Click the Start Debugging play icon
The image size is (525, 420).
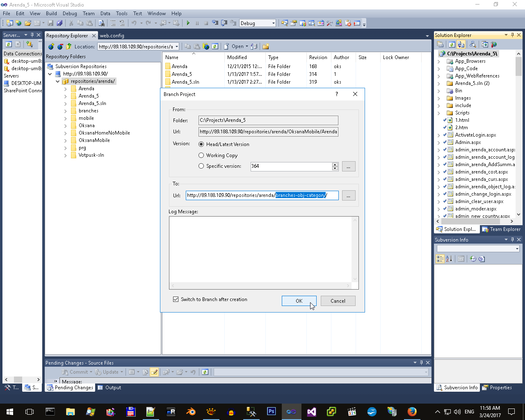click(188, 23)
